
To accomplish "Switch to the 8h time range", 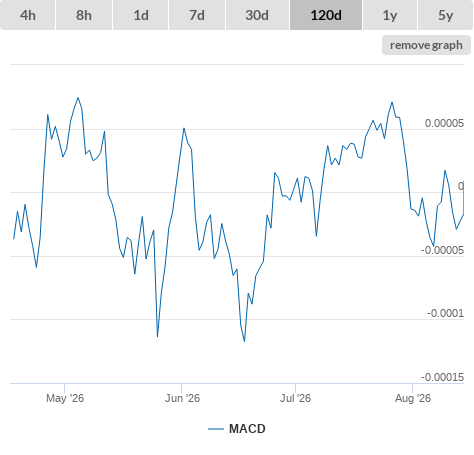I will [x=84, y=15].
